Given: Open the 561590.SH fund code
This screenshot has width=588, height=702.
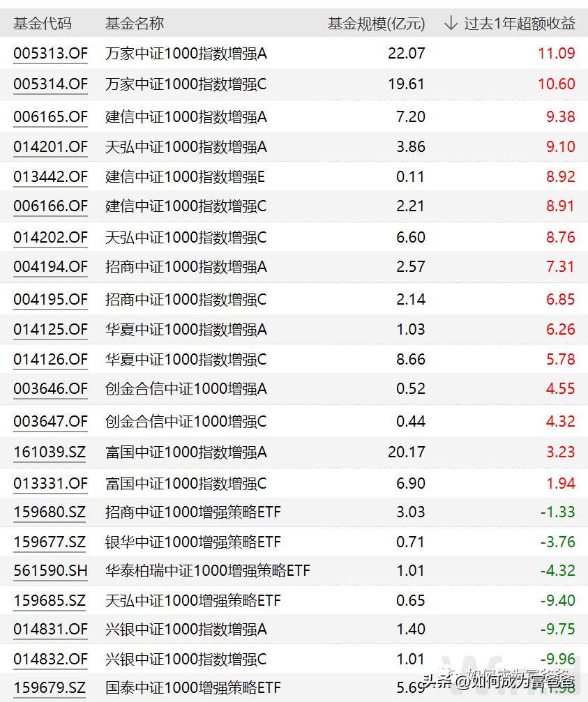Looking at the screenshot, I should point(51,570).
